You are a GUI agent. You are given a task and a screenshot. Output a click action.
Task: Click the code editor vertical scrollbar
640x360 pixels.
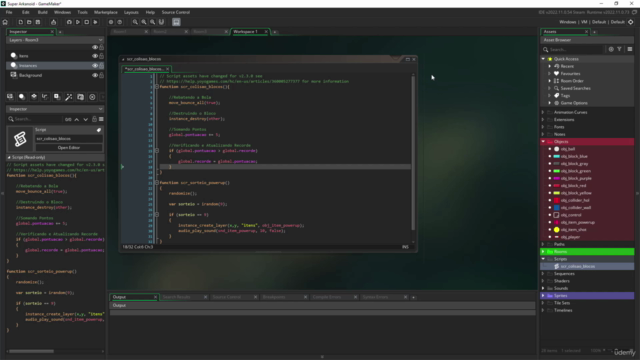pyautogui.click(x=413, y=153)
